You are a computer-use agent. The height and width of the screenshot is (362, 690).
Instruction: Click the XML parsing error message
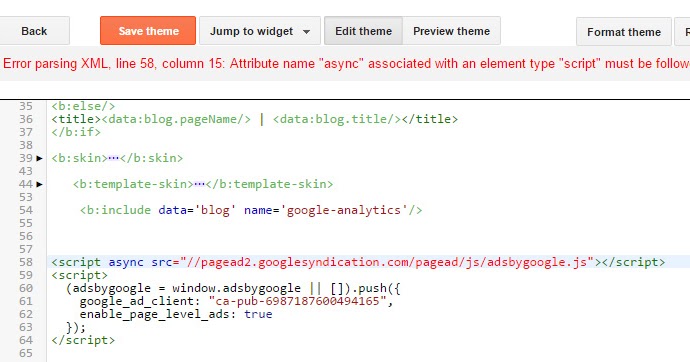(346, 64)
